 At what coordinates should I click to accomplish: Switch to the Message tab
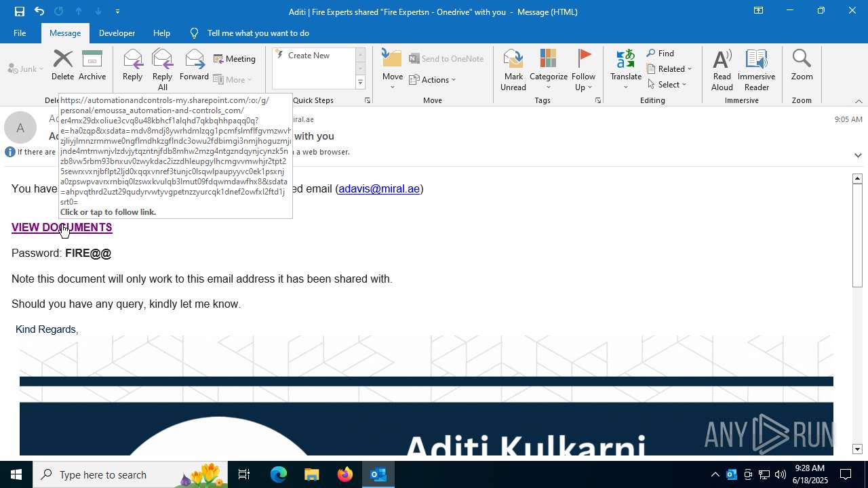point(65,33)
